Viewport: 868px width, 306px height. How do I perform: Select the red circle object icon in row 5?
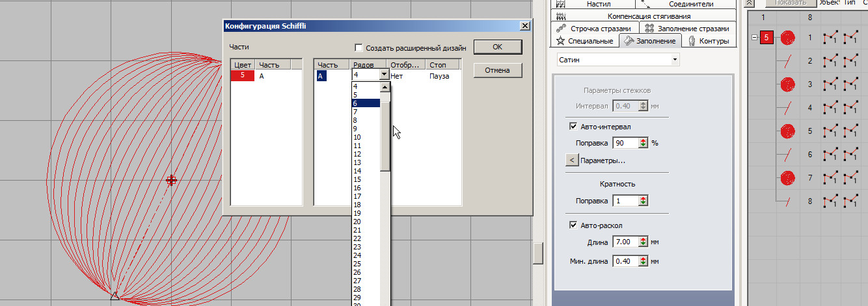click(787, 131)
